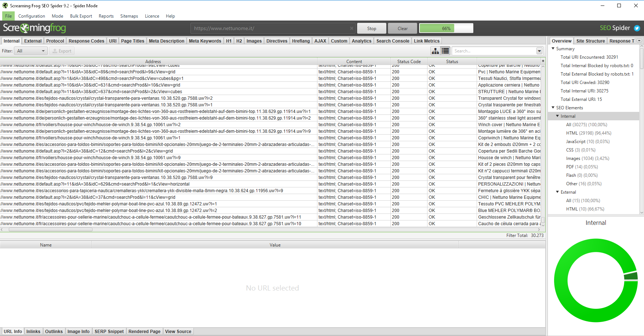Focus the Search input box

pyautogui.click(x=494, y=51)
